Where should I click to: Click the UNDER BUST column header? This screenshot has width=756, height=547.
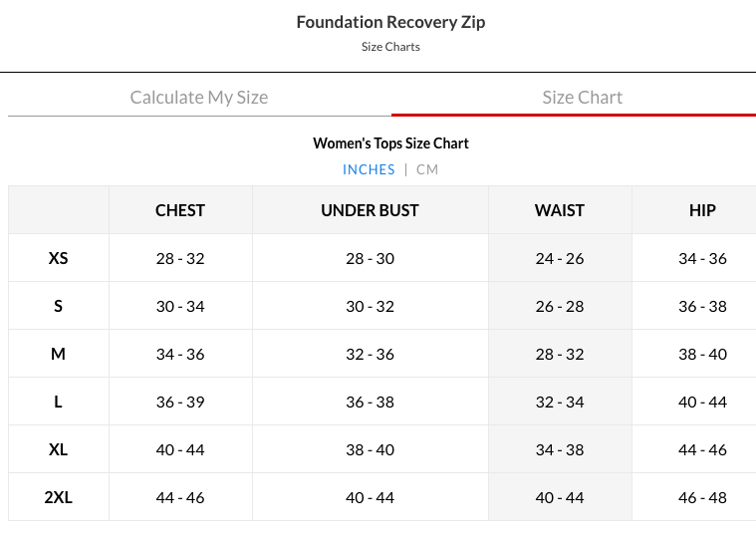(370, 210)
